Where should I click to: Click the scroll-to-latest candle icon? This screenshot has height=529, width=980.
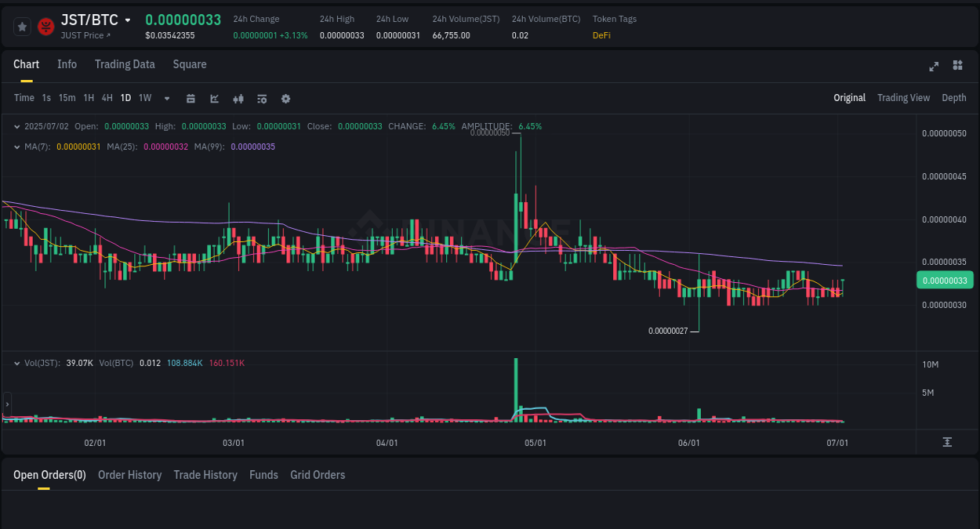pos(947,441)
